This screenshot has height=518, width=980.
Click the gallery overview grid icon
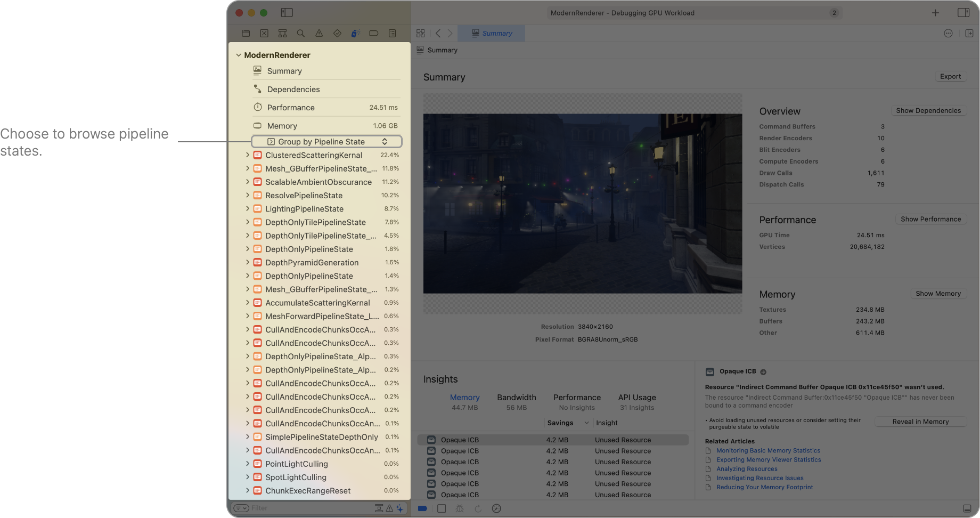[420, 33]
